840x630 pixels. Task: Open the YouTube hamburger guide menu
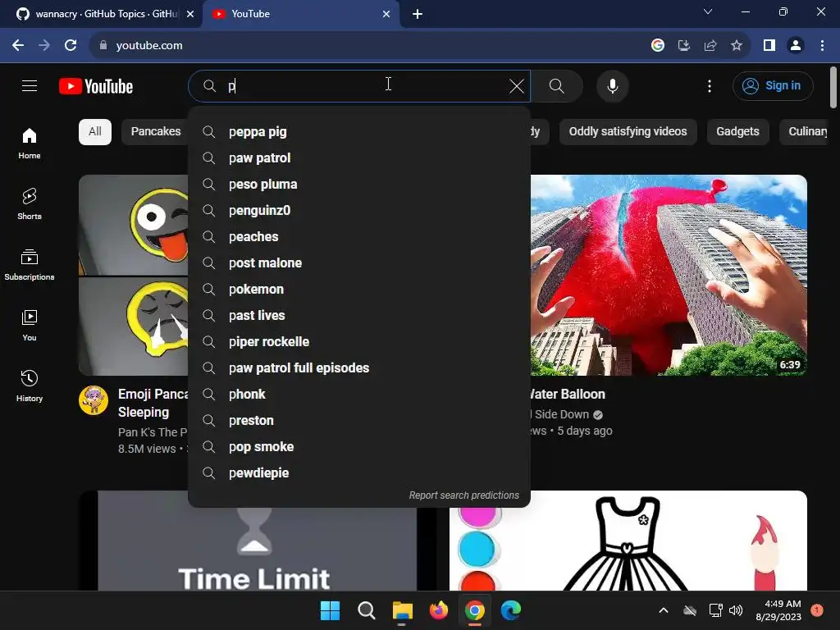coord(30,85)
